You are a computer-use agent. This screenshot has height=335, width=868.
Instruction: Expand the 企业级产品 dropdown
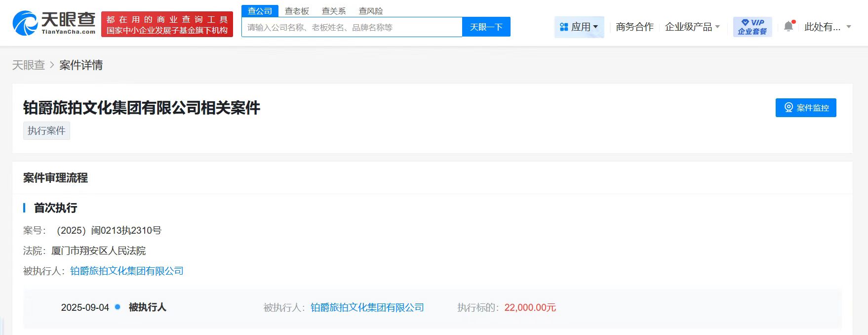tap(692, 27)
